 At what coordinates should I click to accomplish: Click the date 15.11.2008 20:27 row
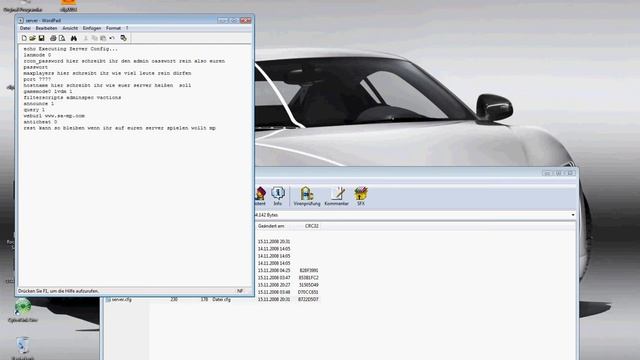274,285
